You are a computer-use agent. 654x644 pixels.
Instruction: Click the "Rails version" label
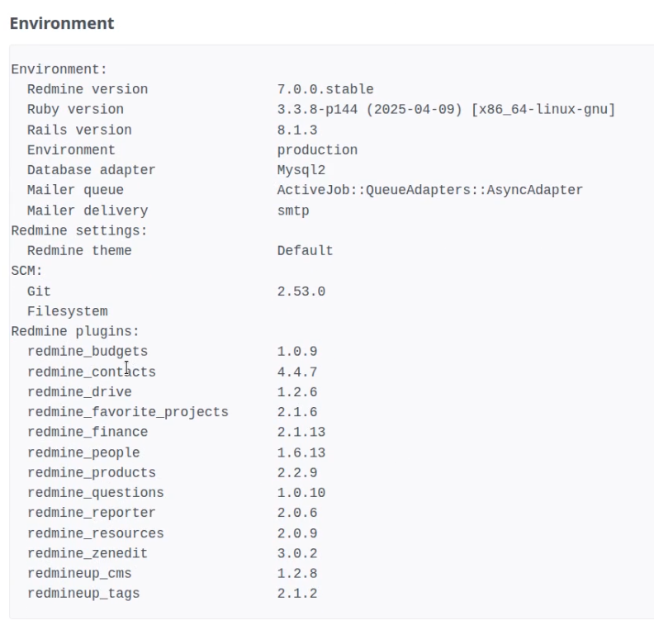point(79,130)
